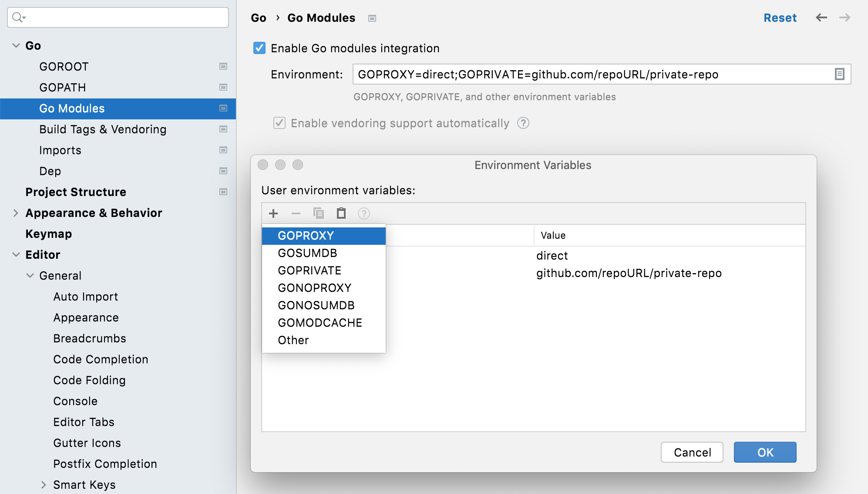The image size is (868, 494).
Task: Collapse the Editor tree node
Action: pos(16,254)
